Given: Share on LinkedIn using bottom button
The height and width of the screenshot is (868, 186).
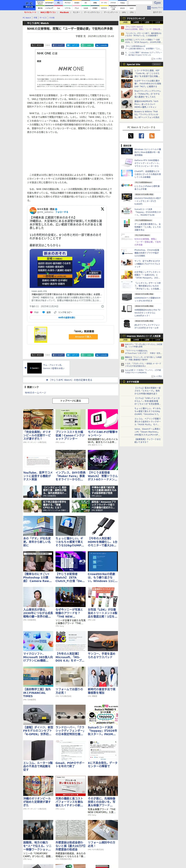Looking at the screenshot, I should 102,355.
